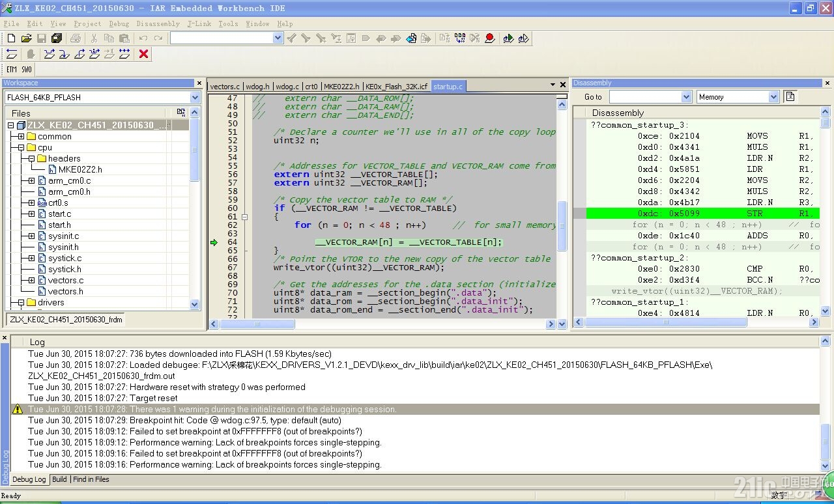
Task: Switch to the Build log tab
Action: 59,479
